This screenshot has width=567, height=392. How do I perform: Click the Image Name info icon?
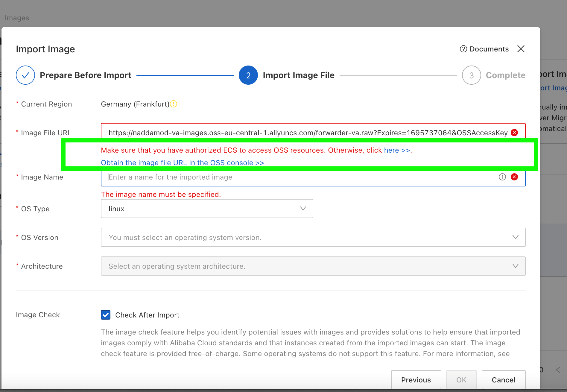pos(502,177)
